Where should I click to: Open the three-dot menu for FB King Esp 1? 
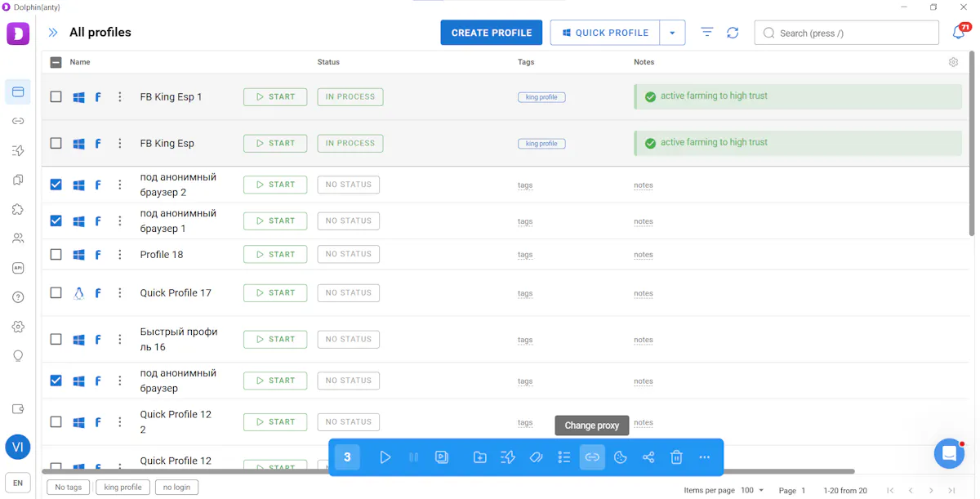[120, 96]
